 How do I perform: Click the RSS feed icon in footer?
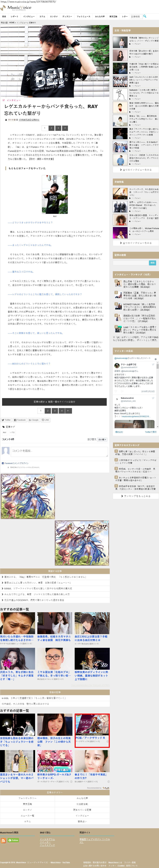(x=3, y=840)
